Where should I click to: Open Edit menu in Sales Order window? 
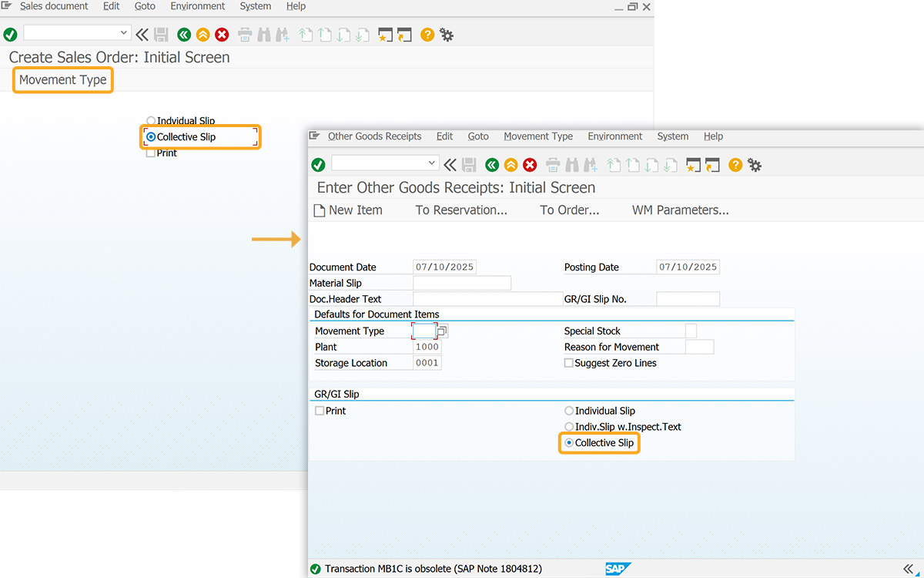point(112,6)
